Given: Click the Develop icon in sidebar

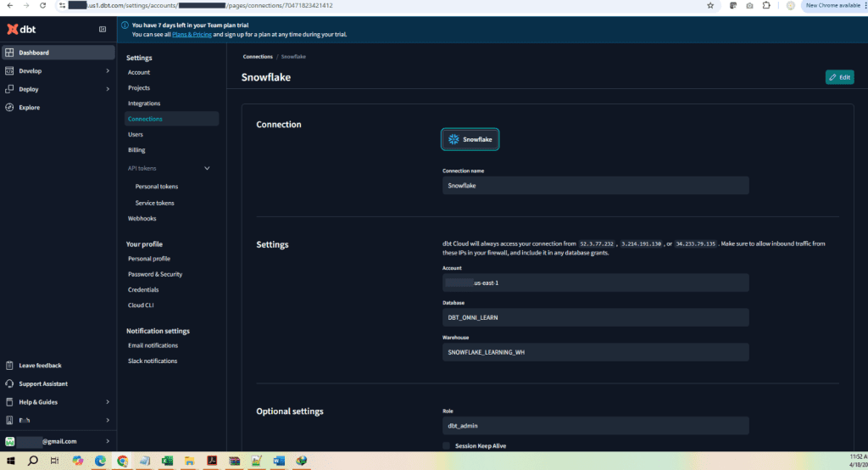Looking at the screenshot, I should pyautogui.click(x=9, y=71).
